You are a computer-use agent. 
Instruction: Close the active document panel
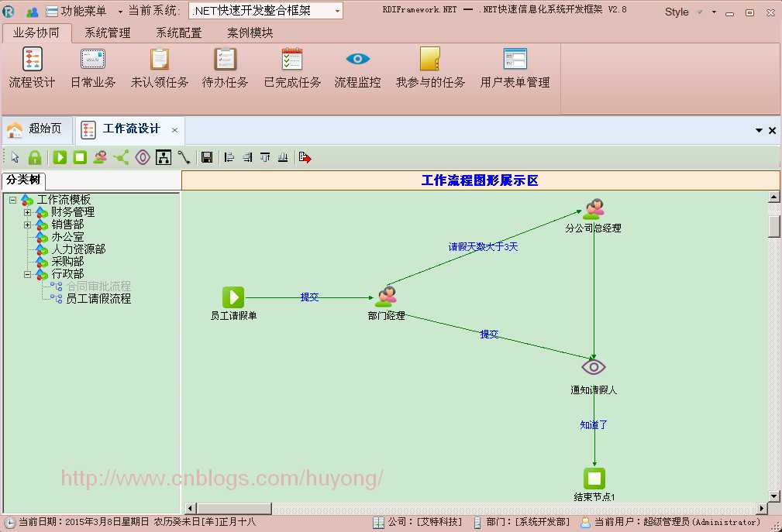772,131
